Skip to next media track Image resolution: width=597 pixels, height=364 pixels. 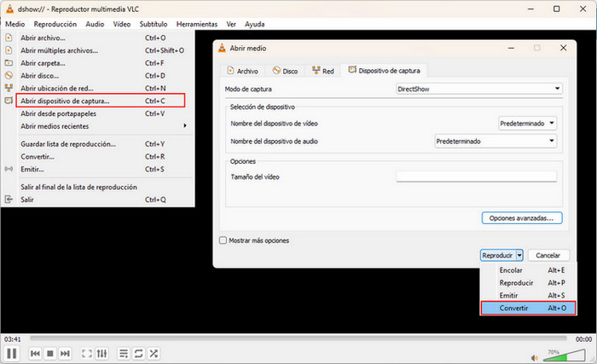pyautogui.click(x=65, y=354)
